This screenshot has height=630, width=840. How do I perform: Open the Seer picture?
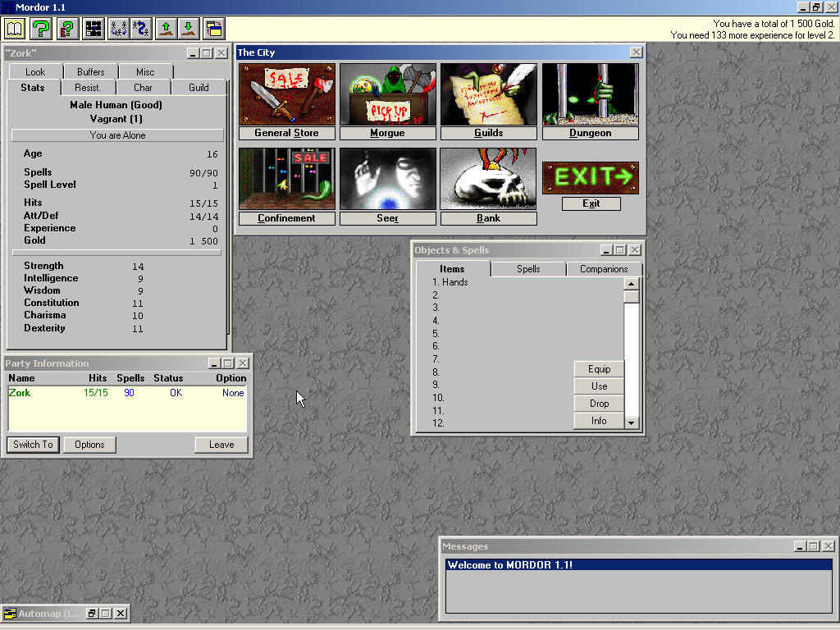point(387,179)
